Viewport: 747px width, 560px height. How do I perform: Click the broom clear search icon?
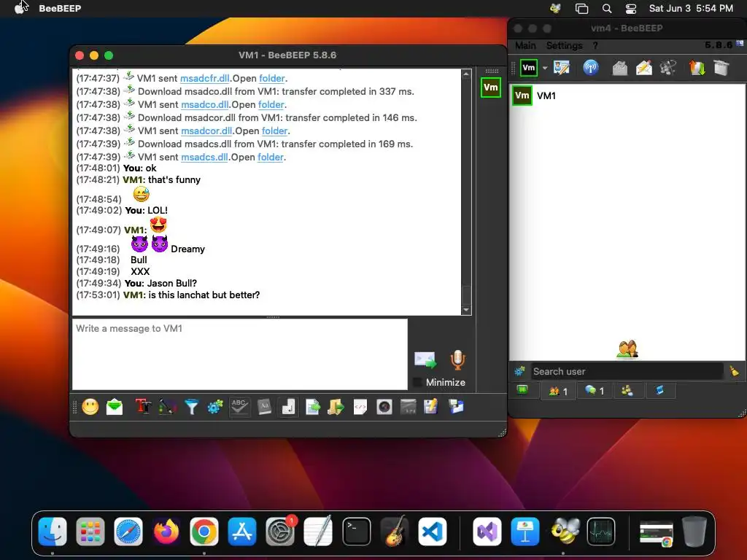(734, 371)
